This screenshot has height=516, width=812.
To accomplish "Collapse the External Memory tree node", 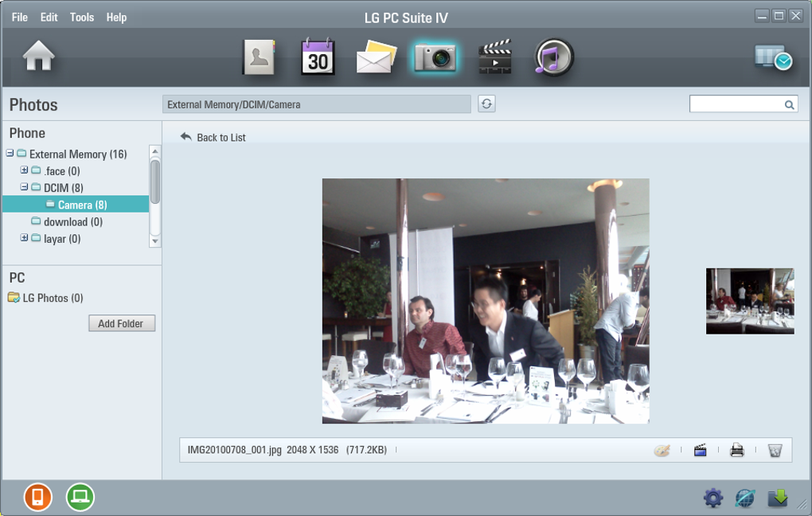I will [10, 154].
